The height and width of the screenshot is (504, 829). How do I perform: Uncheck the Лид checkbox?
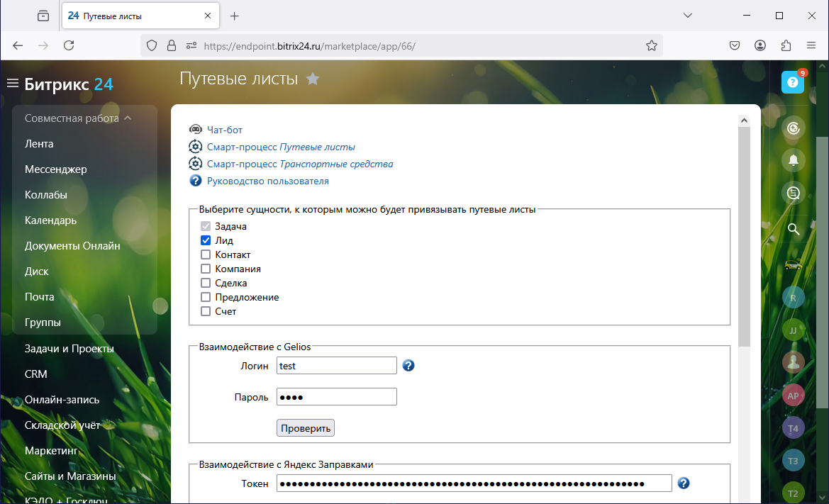click(206, 240)
